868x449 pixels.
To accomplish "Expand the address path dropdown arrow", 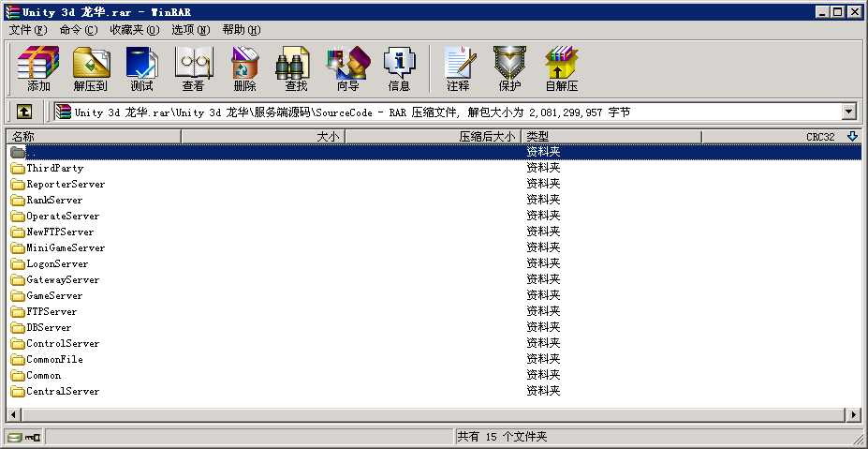I will [849, 112].
